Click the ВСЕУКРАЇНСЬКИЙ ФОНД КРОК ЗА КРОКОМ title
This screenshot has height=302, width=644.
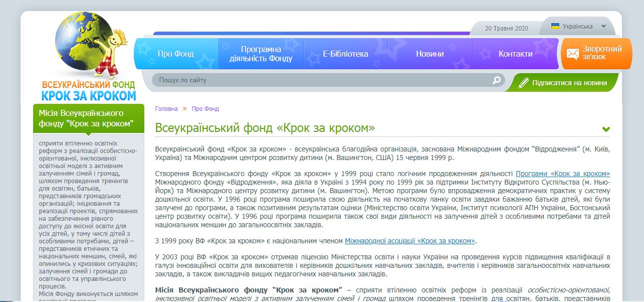coord(89,91)
